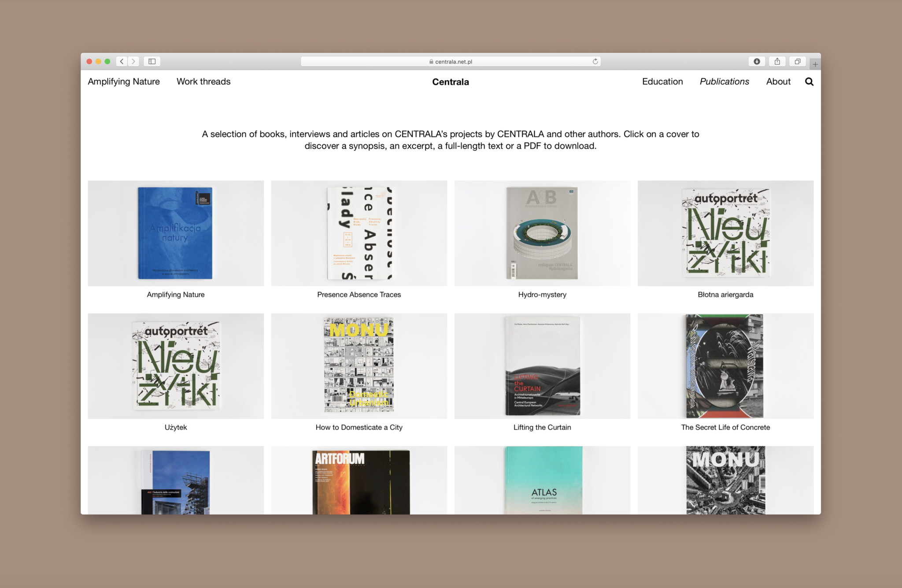This screenshot has height=588, width=902.
Task: Go to the Centrala home logo
Action: click(451, 82)
